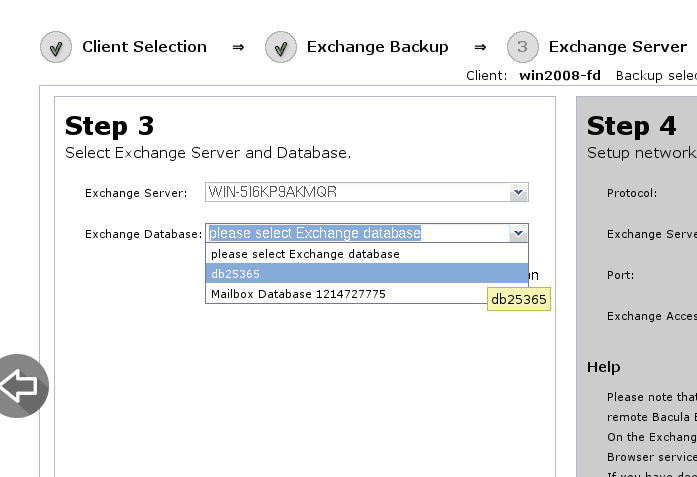The width and height of the screenshot is (697, 477).
Task: Click the db25365 yellow tooltip
Action: click(x=519, y=299)
